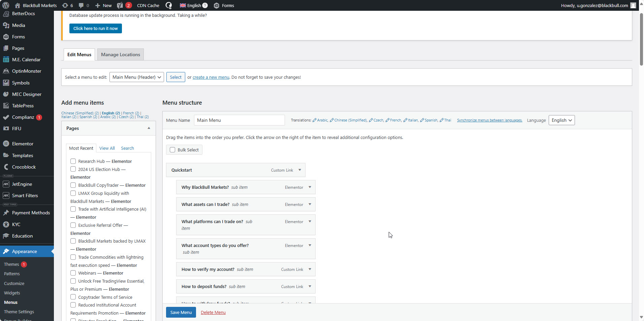Tick the Bulk Select checkbox
The height and width of the screenshot is (321, 644).
click(172, 150)
